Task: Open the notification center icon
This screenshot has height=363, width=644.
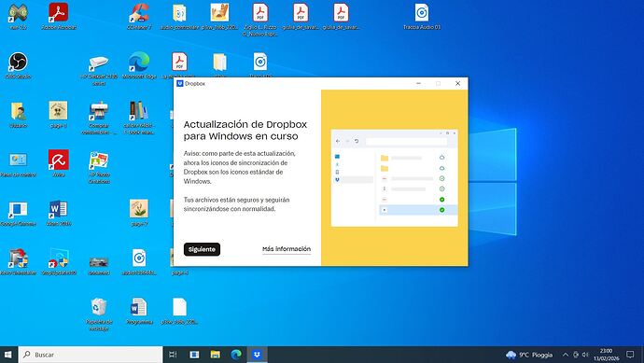Action: tap(630, 355)
